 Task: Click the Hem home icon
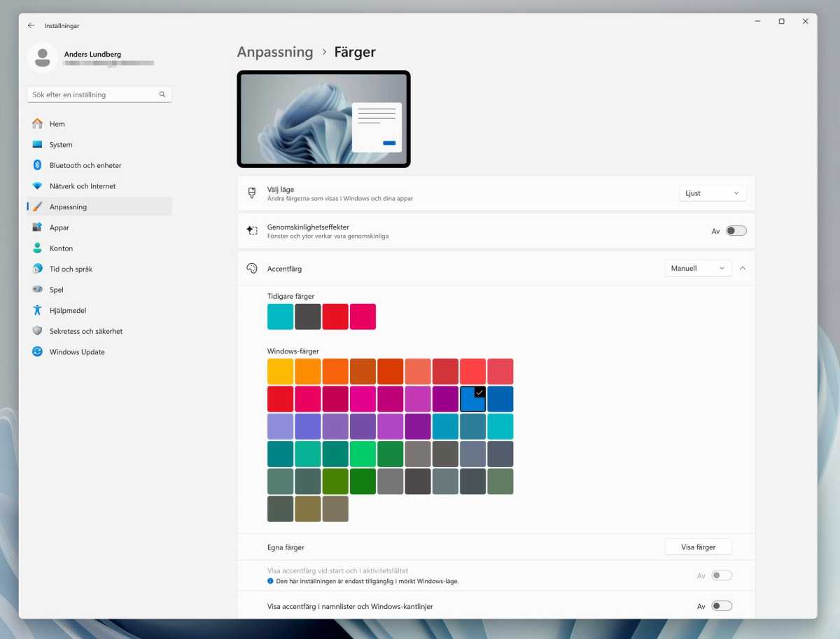pyautogui.click(x=37, y=124)
